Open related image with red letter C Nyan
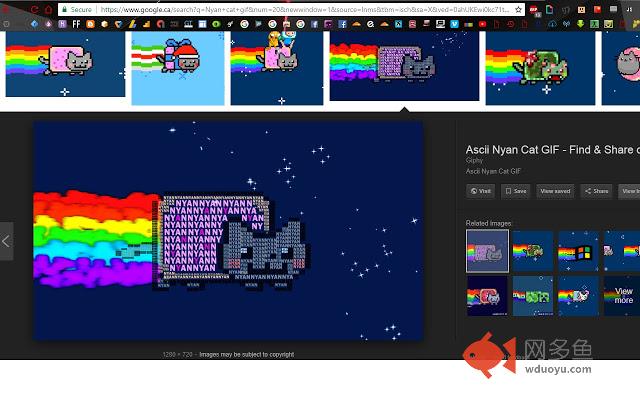The width and height of the screenshot is (640, 400). point(487,296)
